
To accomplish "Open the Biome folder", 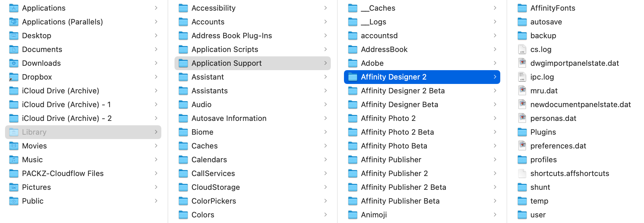I will [x=253, y=132].
